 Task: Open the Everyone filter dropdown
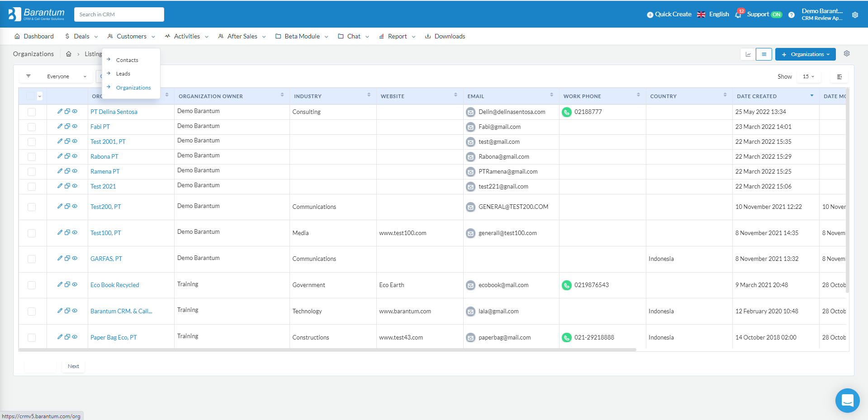[56, 76]
